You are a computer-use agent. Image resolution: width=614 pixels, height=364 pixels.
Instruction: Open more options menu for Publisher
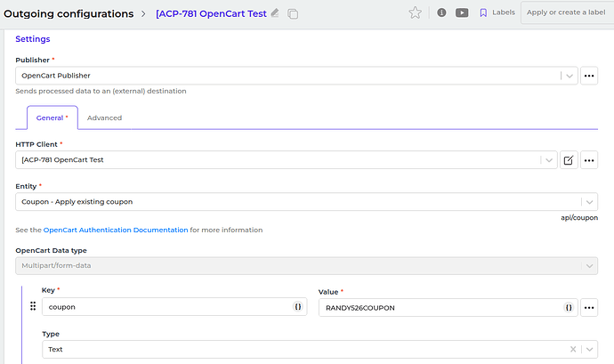pyautogui.click(x=589, y=76)
